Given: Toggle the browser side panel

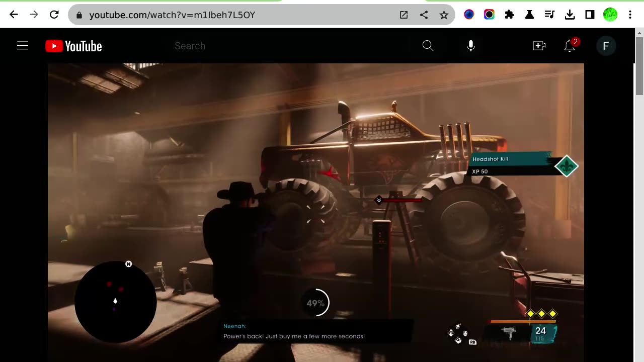Looking at the screenshot, I should (x=590, y=15).
